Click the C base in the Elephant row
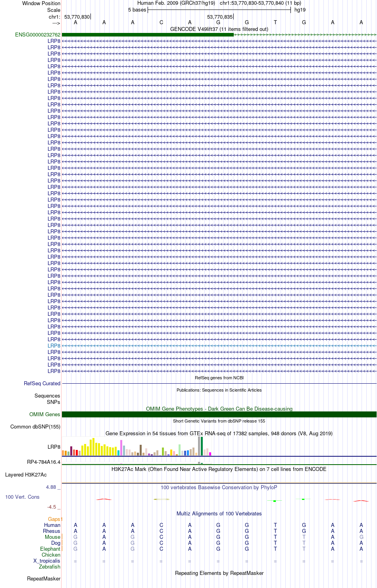Screen dimensions: 377x588 pos(161,549)
